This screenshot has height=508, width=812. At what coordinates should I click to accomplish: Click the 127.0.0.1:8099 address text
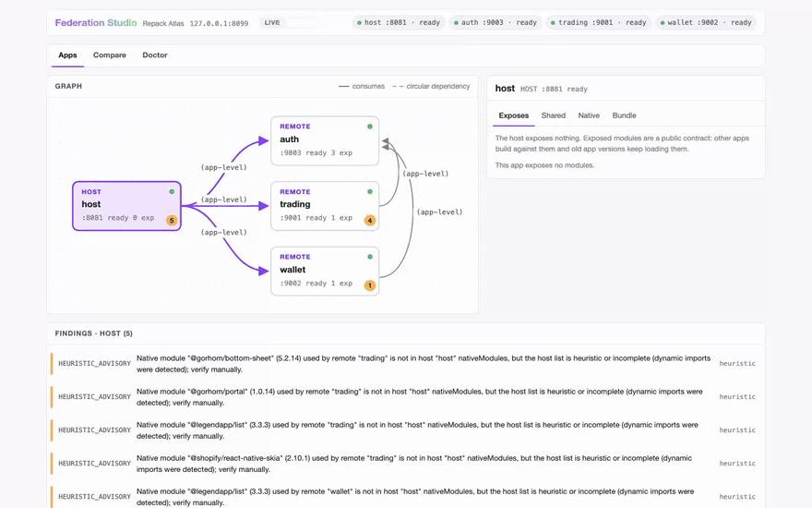[219, 23]
